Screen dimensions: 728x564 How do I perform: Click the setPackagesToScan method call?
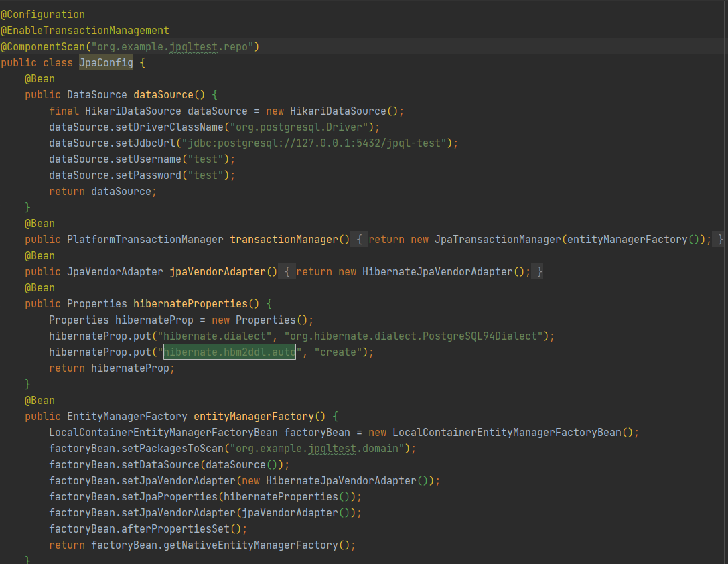[172, 448]
